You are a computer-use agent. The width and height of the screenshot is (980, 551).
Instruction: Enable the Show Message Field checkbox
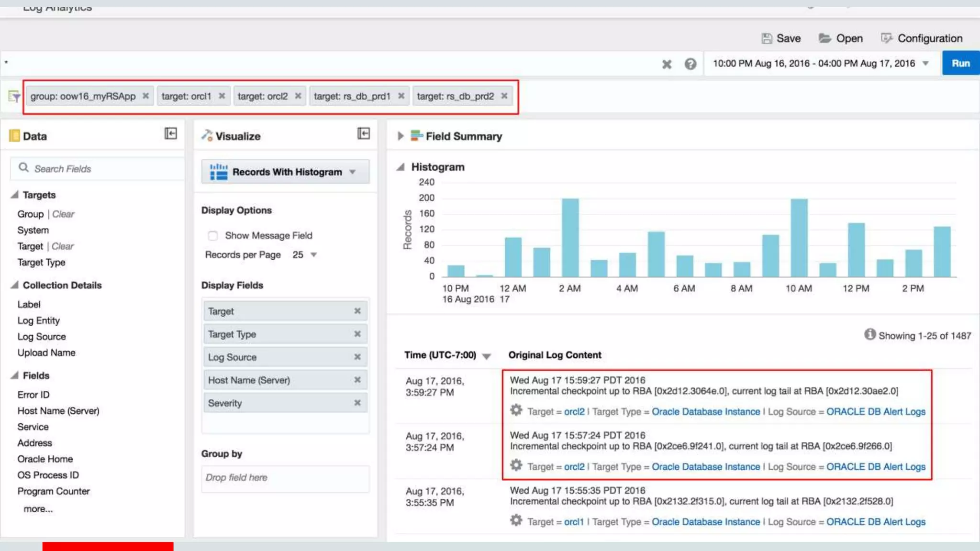click(x=213, y=236)
